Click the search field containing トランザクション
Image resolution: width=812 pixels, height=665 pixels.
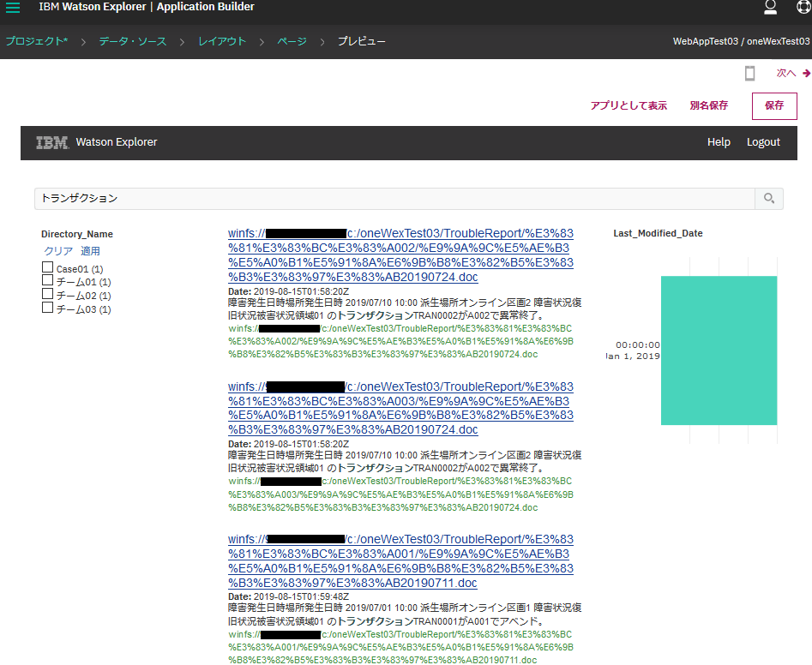(394, 199)
